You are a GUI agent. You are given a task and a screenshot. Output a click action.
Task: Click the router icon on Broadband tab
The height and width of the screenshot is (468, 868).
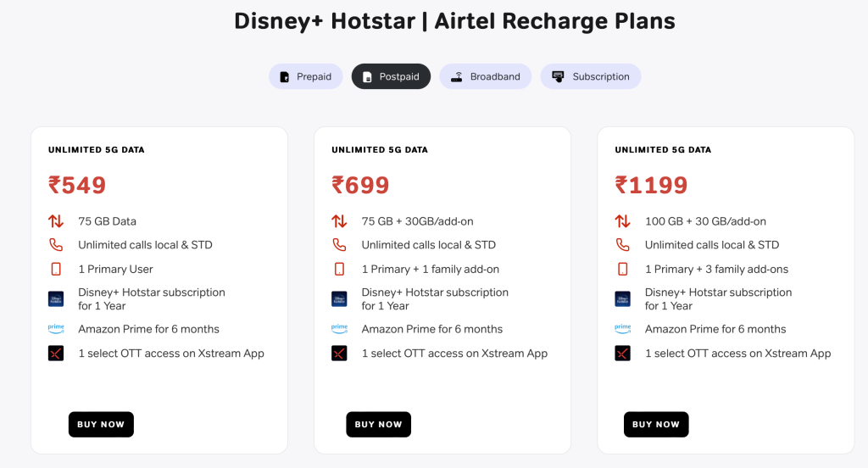(x=457, y=77)
